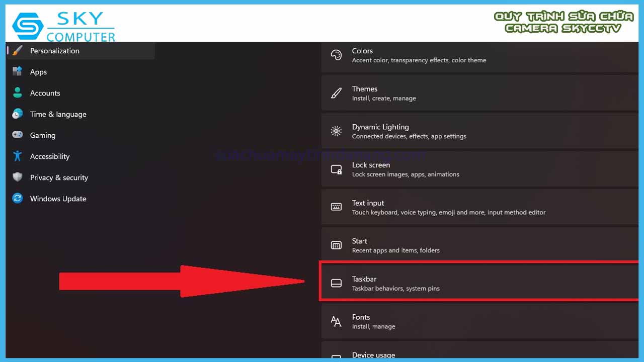Viewport: 644px width, 362px height.
Task: Click the Accounts person icon
Action: point(18,93)
